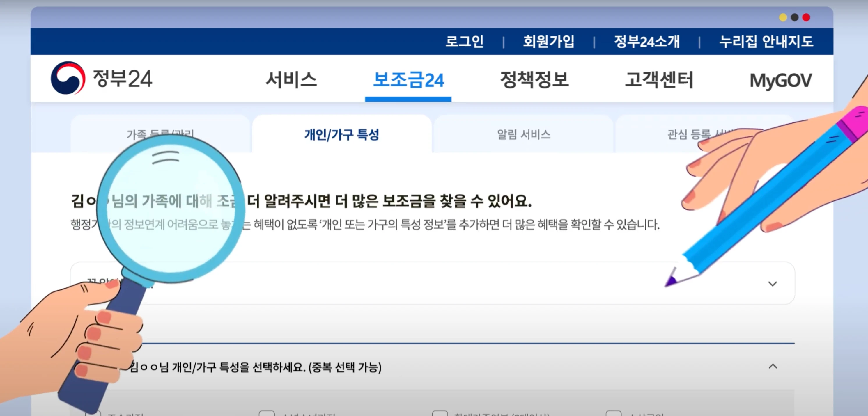Image resolution: width=868 pixels, height=416 pixels.
Task: Open the 정책정보 menu
Action: tap(534, 79)
